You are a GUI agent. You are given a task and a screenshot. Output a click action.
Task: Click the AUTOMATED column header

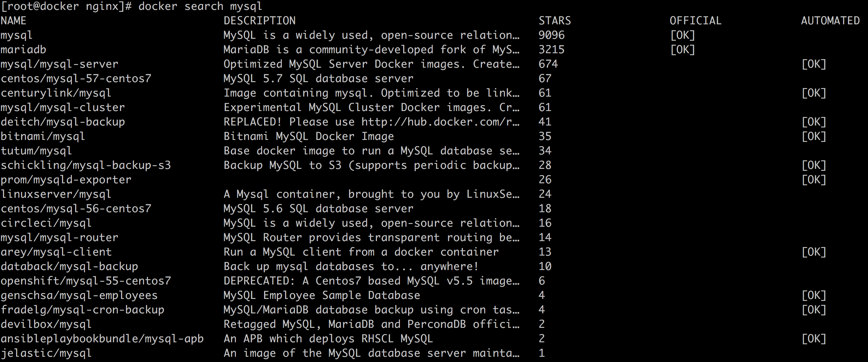(x=830, y=21)
